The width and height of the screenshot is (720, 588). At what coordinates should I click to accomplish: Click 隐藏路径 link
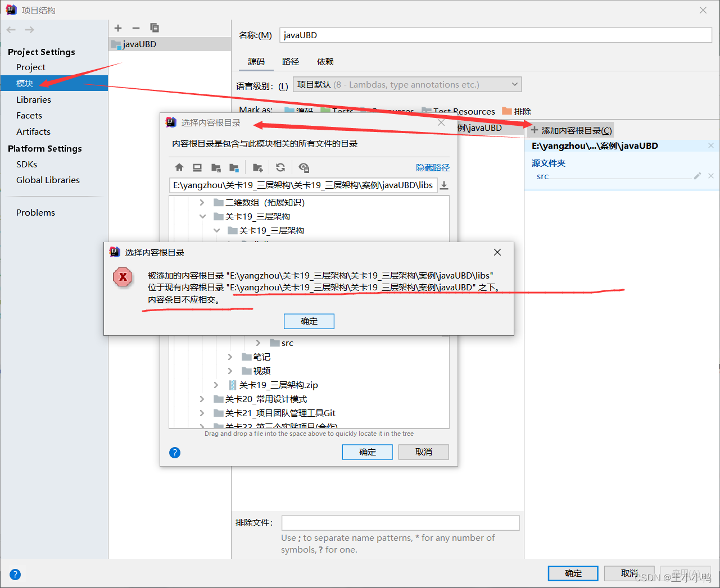[433, 167]
